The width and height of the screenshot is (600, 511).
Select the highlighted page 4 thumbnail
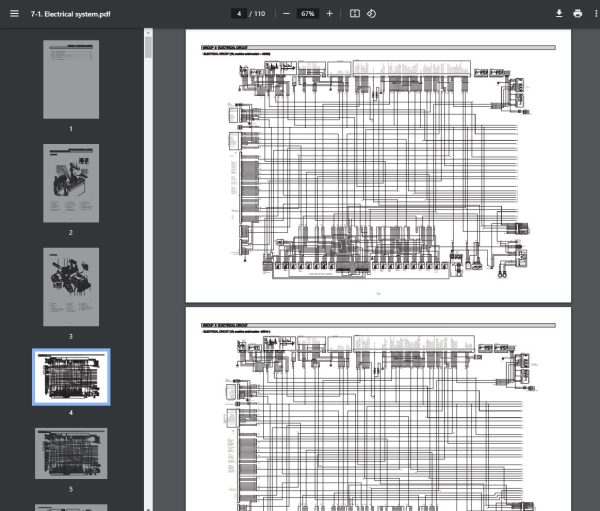[x=71, y=377]
